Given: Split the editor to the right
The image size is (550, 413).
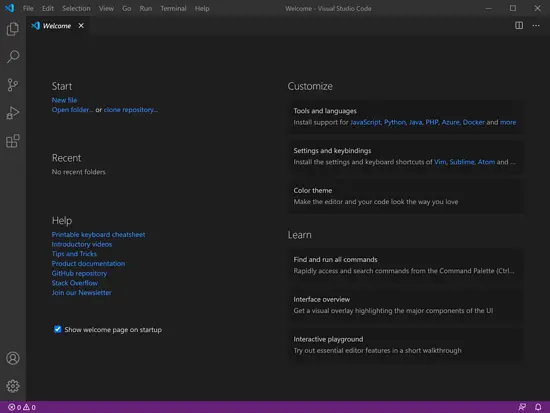Looking at the screenshot, I should point(519,25).
